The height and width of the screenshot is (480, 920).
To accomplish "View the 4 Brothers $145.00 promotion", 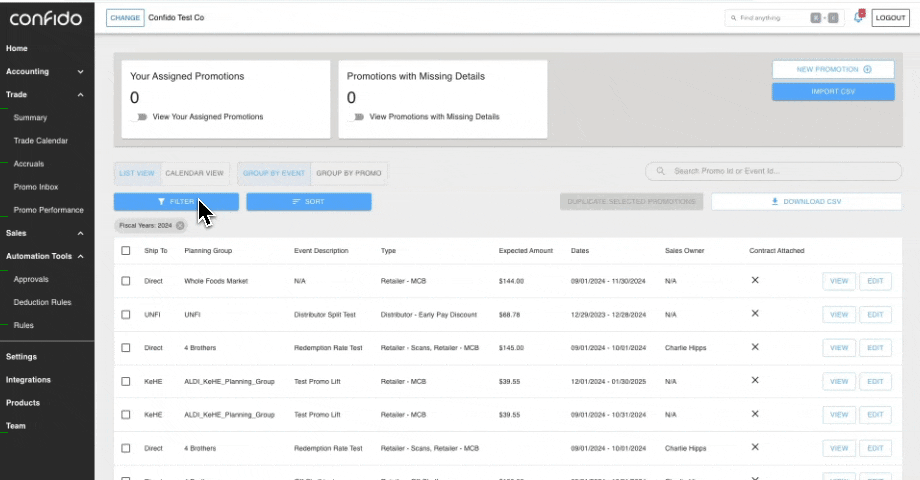I will pyautogui.click(x=839, y=348).
